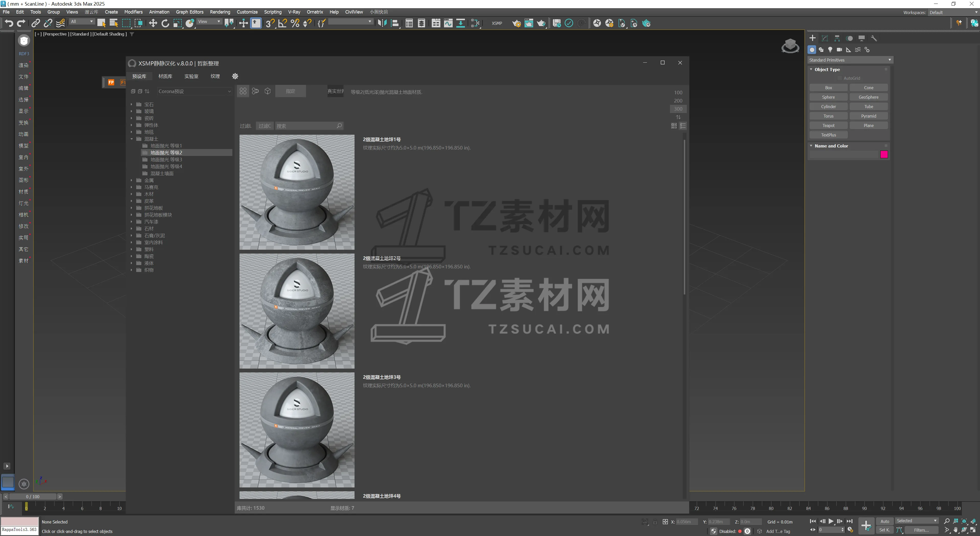Click the 2级混凝土地坪2号 material thumbnail
This screenshot has height=536, width=980.
point(297,311)
